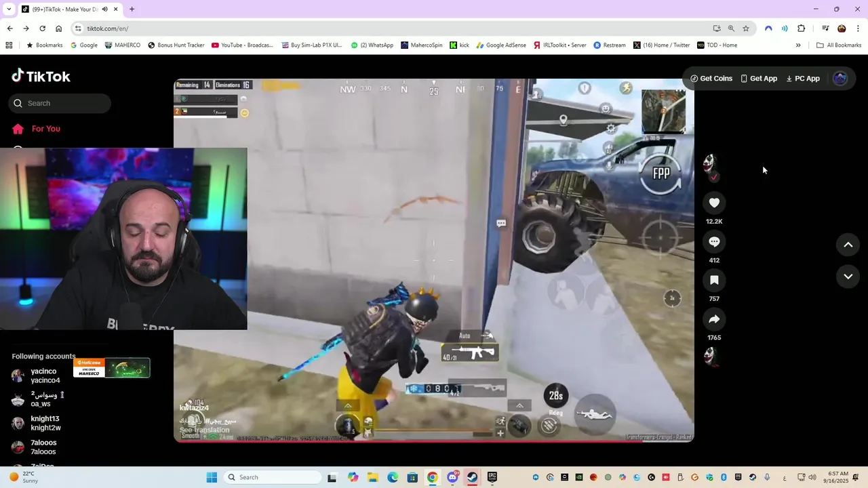Image resolution: width=868 pixels, height=488 pixels.
Task: Open oa_ws following account
Action: (x=37, y=399)
